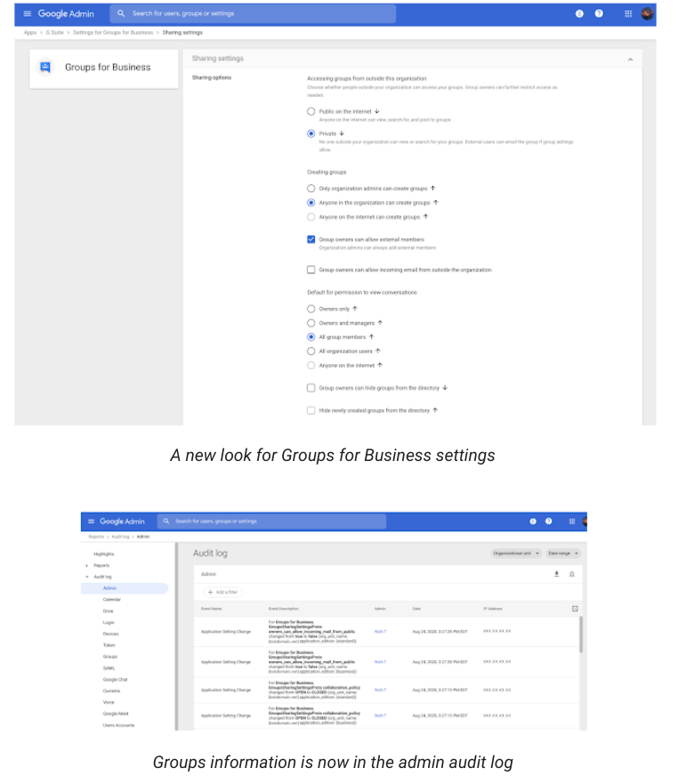This screenshot has height=784, width=694.
Task: Open Calendar audit log in sidebar
Action: (112, 600)
